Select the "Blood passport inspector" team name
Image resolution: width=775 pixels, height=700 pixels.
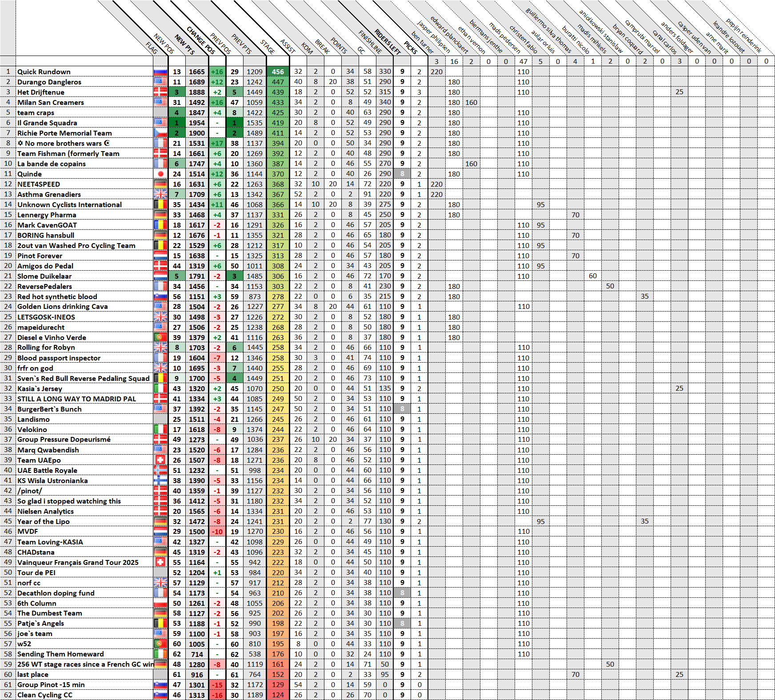pyautogui.click(x=59, y=358)
